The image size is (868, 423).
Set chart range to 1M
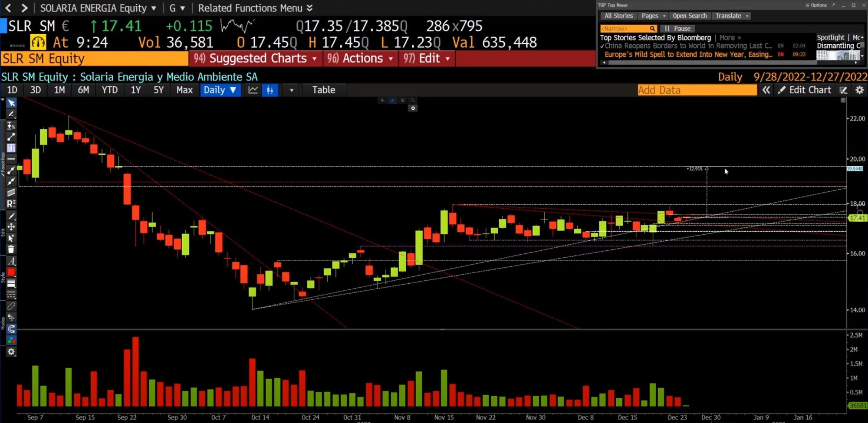coord(59,90)
